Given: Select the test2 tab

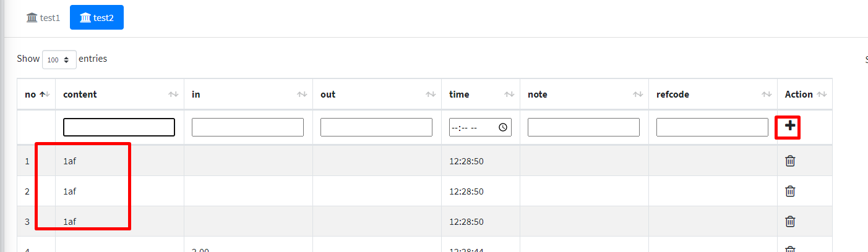Looking at the screenshot, I should (97, 17).
